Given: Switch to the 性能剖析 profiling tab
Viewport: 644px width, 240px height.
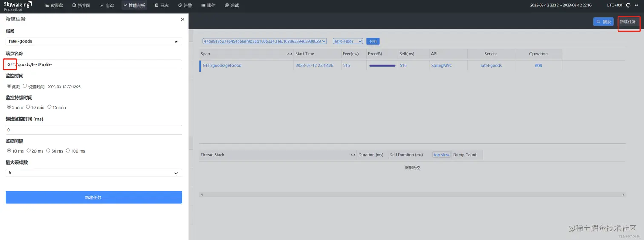Looking at the screenshot, I should pos(134,6).
